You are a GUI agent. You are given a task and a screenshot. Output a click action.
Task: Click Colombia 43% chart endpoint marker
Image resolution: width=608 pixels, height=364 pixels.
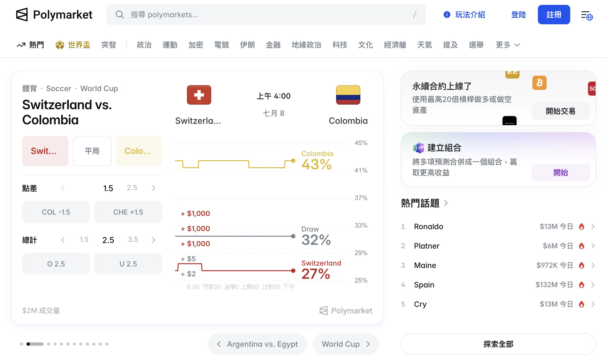coord(293,161)
